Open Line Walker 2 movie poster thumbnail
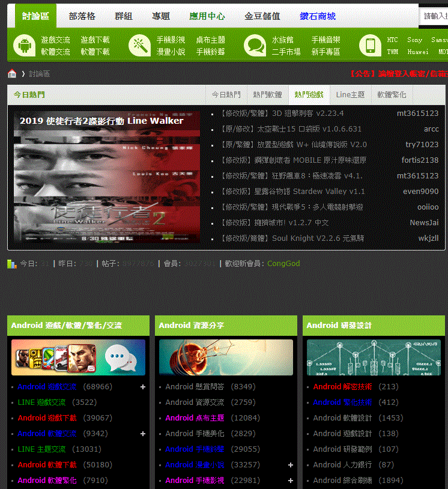 tap(107, 177)
